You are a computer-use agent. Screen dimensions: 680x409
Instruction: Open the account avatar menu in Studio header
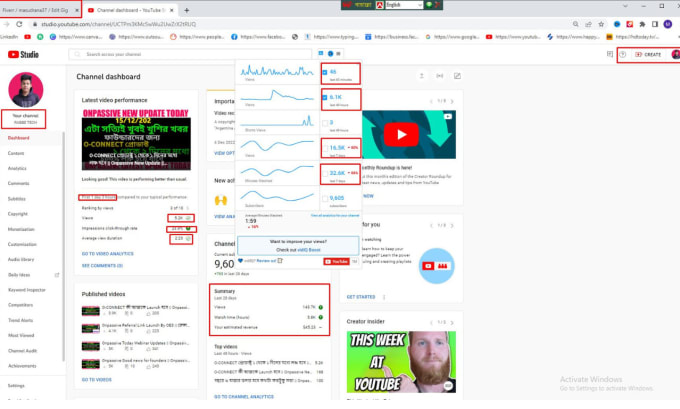tap(676, 54)
